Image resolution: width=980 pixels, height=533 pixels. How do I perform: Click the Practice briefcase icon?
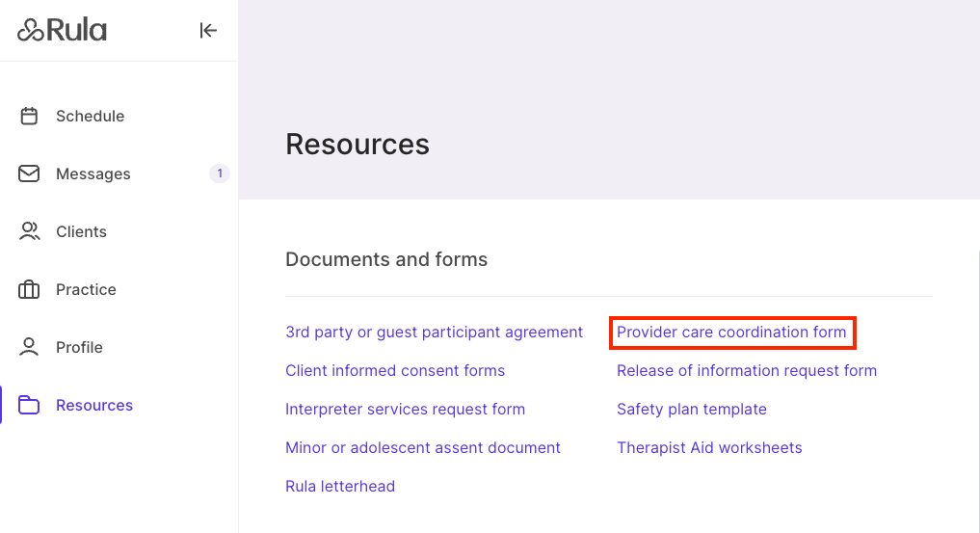click(29, 289)
